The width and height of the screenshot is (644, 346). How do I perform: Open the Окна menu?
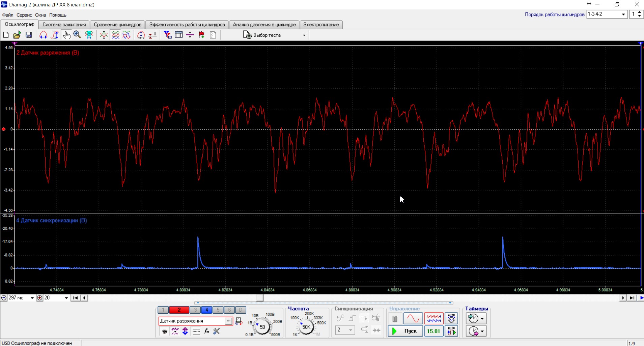(40, 15)
